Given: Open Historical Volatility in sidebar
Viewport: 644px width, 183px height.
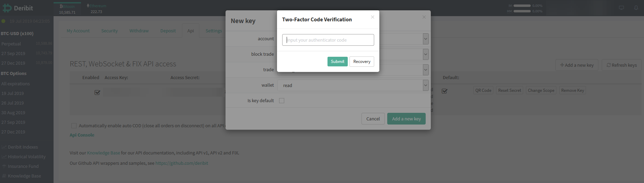Looking at the screenshot, I should 26,157.
